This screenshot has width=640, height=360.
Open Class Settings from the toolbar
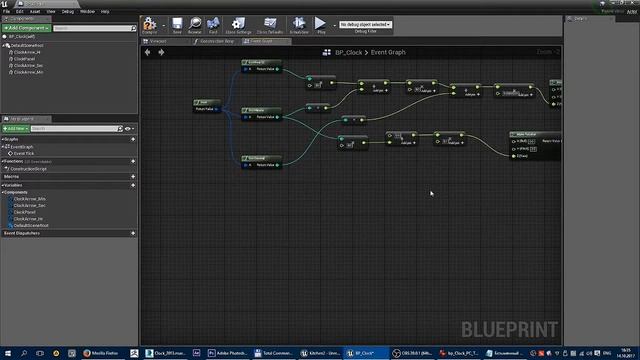238,24
